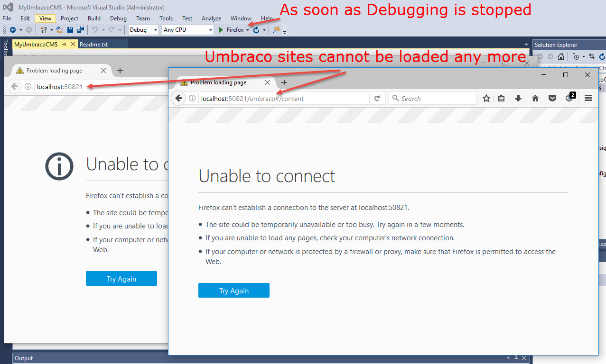Open the Debug menu
The image size is (606, 364).
click(x=118, y=18)
